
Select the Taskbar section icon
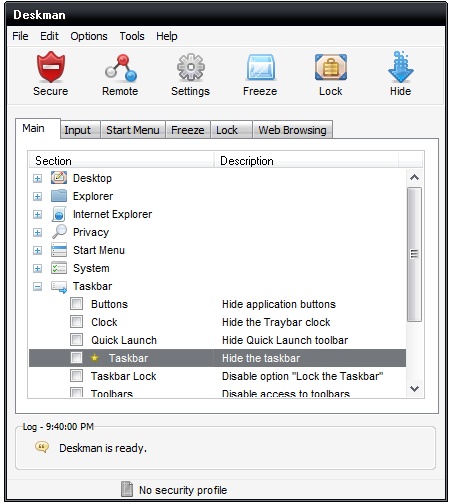59,286
